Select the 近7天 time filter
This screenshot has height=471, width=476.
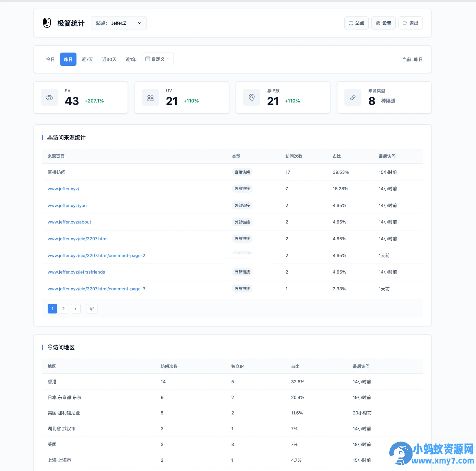(87, 59)
